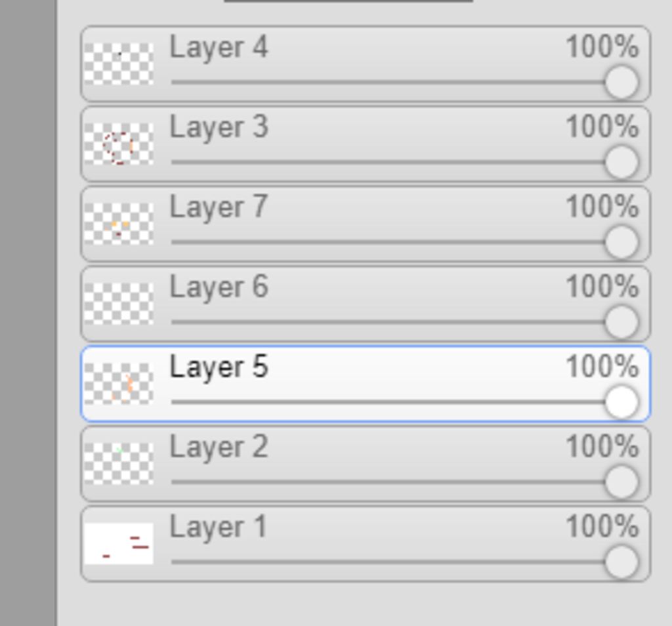This screenshot has width=672, height=626.
Task: Click the Layer 7 opacity slider knob
Action: (621, 242)
